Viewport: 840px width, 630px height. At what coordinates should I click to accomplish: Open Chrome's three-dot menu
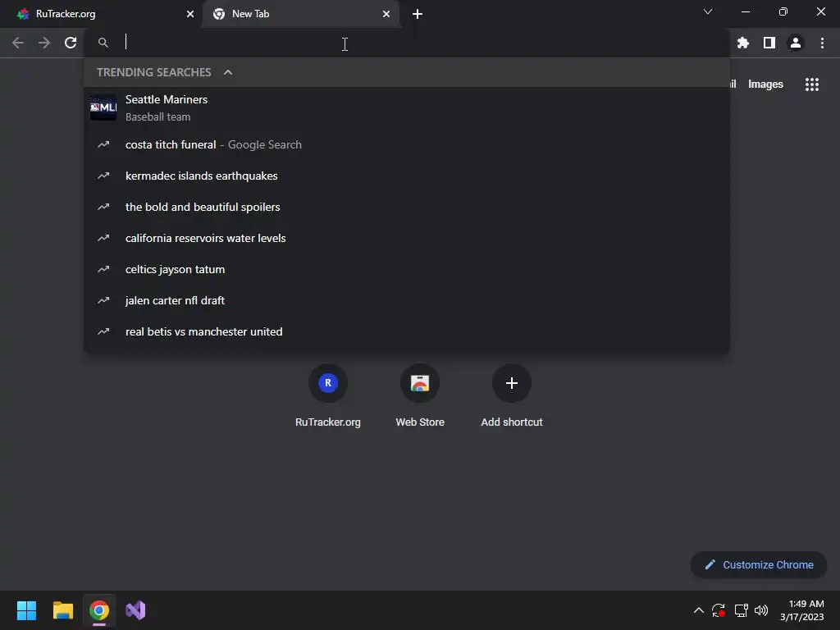pyautogui.click(x=822, y=43)
